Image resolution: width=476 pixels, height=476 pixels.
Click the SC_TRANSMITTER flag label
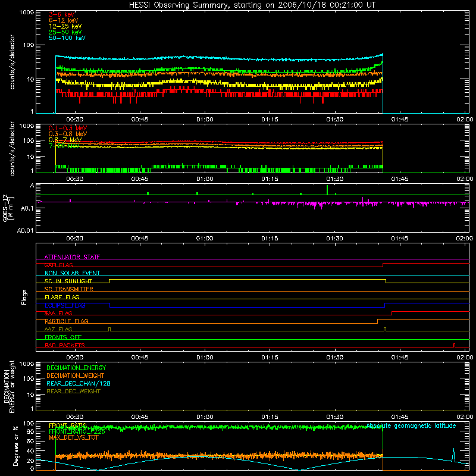[x=68, y=289]
